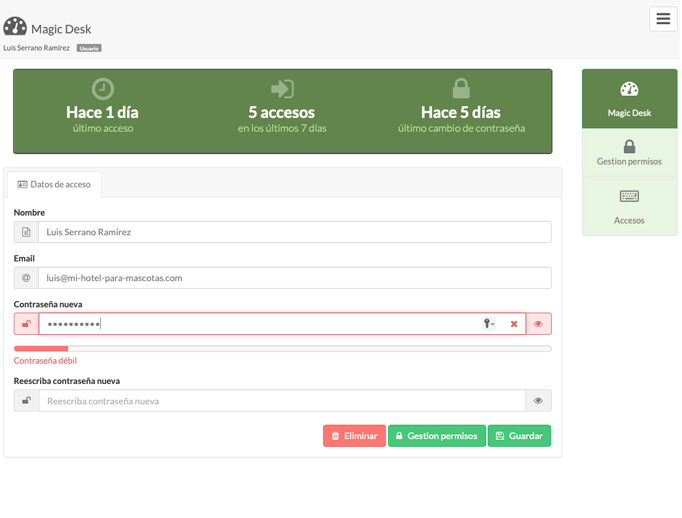Open password manager key dropdown in field

tap(489, 324)
